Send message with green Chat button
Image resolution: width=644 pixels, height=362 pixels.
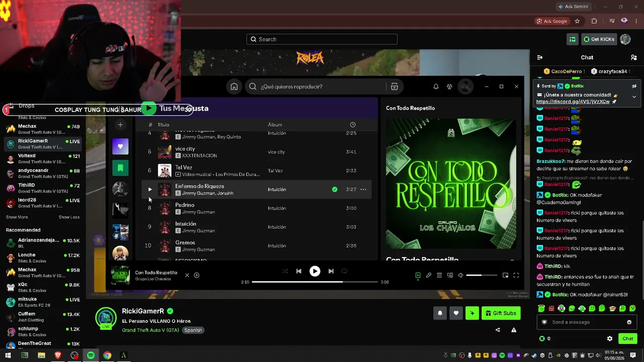point(627,339)
